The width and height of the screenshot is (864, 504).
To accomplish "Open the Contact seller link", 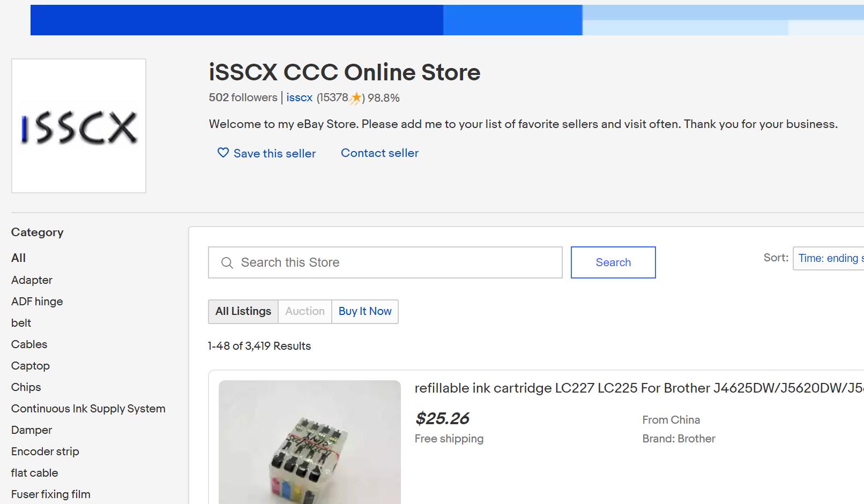I will pos(379,153).
